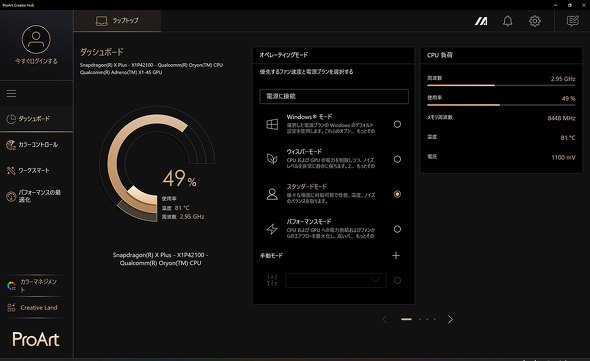Viewport: 590px width, 361px height.
Task: Click the Windows mode logo icon
Action: point(272,124)
